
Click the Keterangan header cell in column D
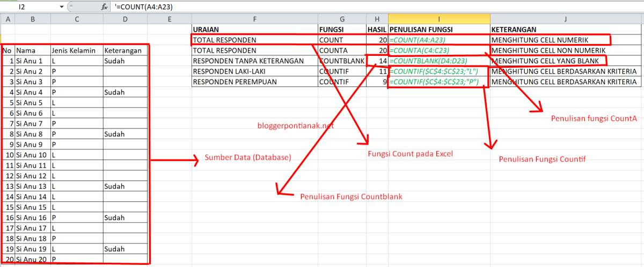125,50
